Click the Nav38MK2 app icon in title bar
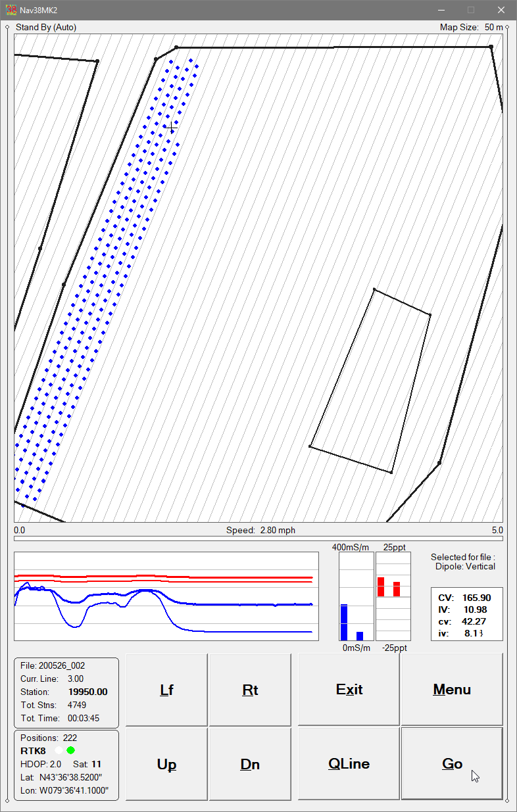Viewport: 517px width, 812px height. pos(11,10)
